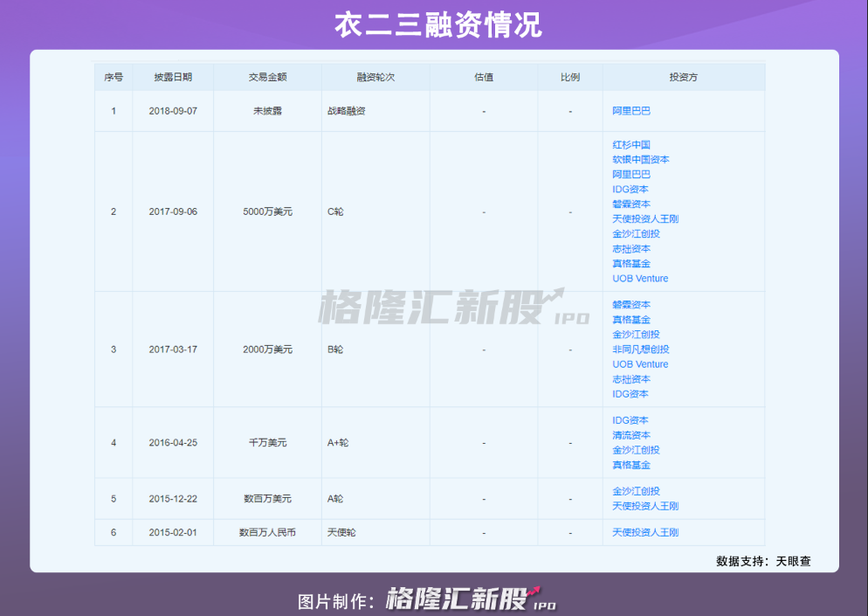Click the 未披露 amount cell

tap(267, 111)
